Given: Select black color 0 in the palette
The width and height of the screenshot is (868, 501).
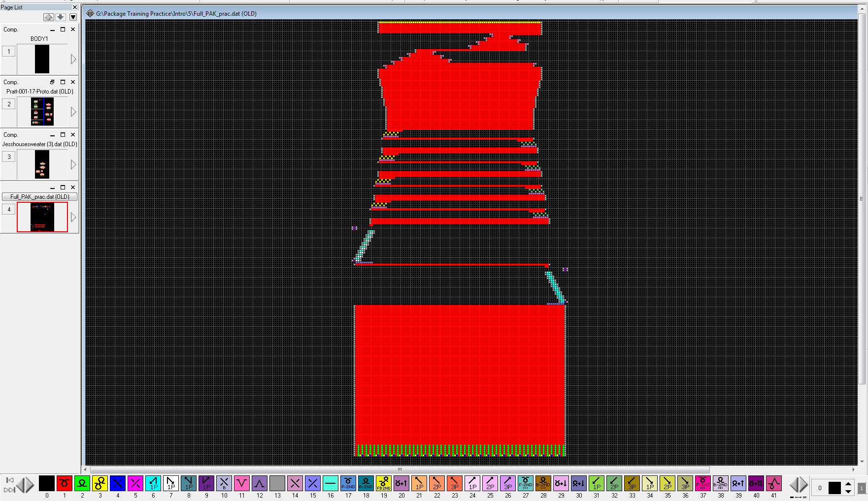Looking at the screenshot, I should 47,484.
